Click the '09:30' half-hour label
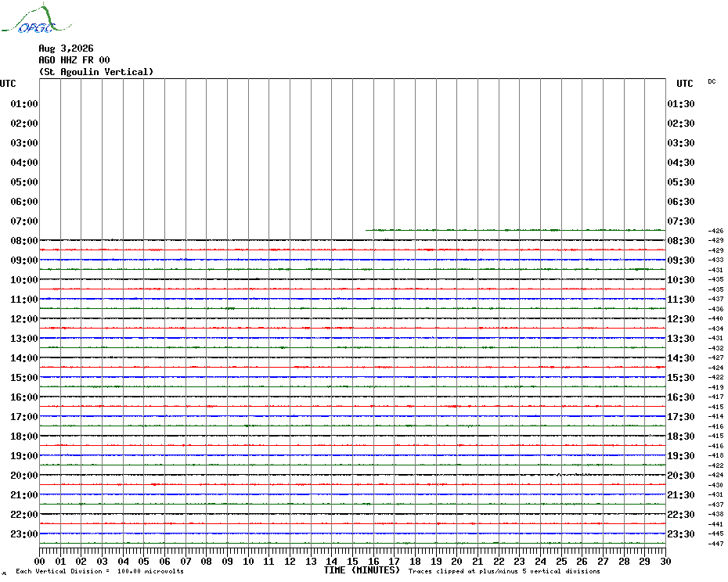The height and width of the screenshot is (582, 728). (681, 260)
